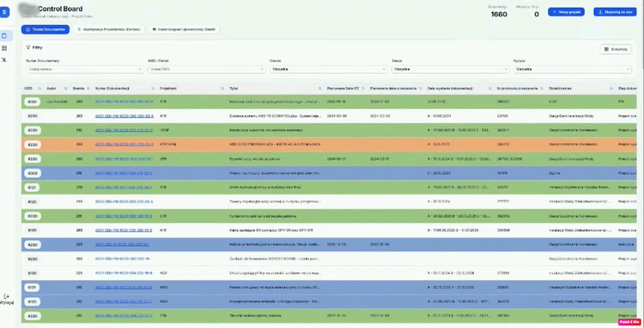This screenshot has height=328, width=644.
Task: Open the grid dashboard icon in left sidebar
Action: (x=5, y=48)
